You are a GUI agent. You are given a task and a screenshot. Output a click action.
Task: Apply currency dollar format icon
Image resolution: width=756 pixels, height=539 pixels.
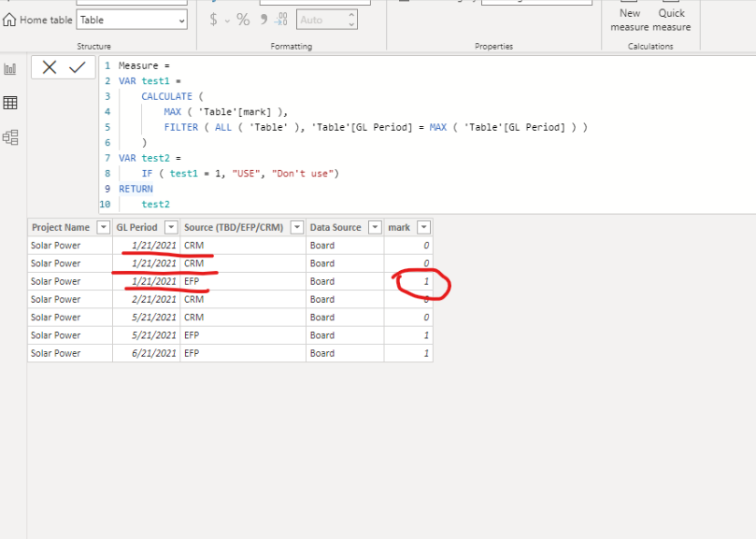pyautogui.click(x=214, y=20)
